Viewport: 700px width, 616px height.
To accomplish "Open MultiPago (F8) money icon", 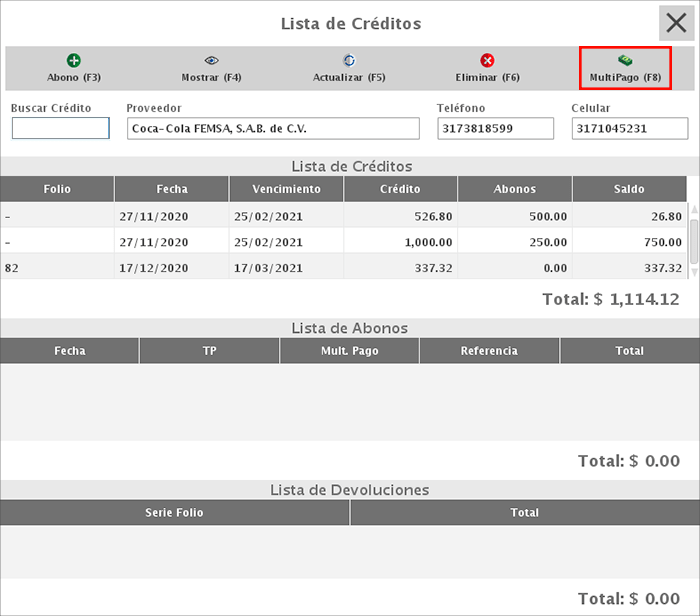I will coord(625,61).
